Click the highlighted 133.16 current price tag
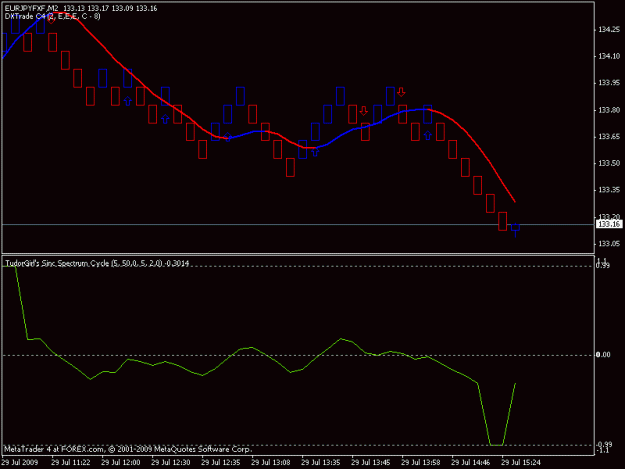 click(x=609, y=224)
